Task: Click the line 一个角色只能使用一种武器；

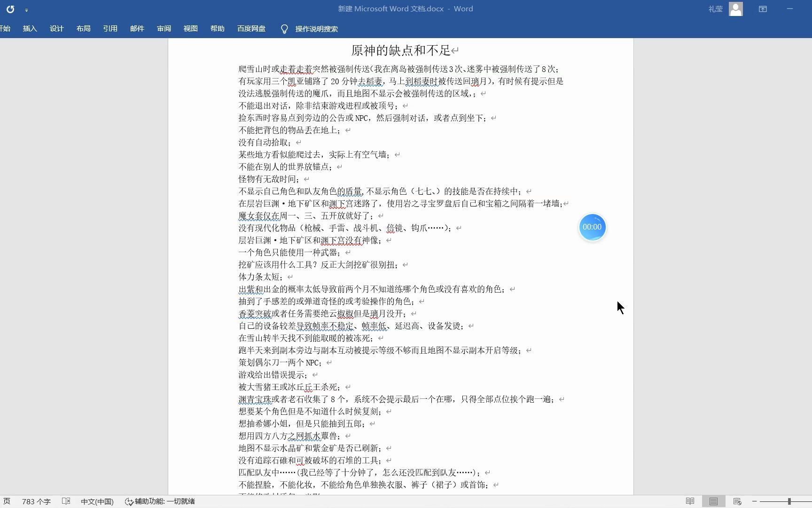Action: 290,253
